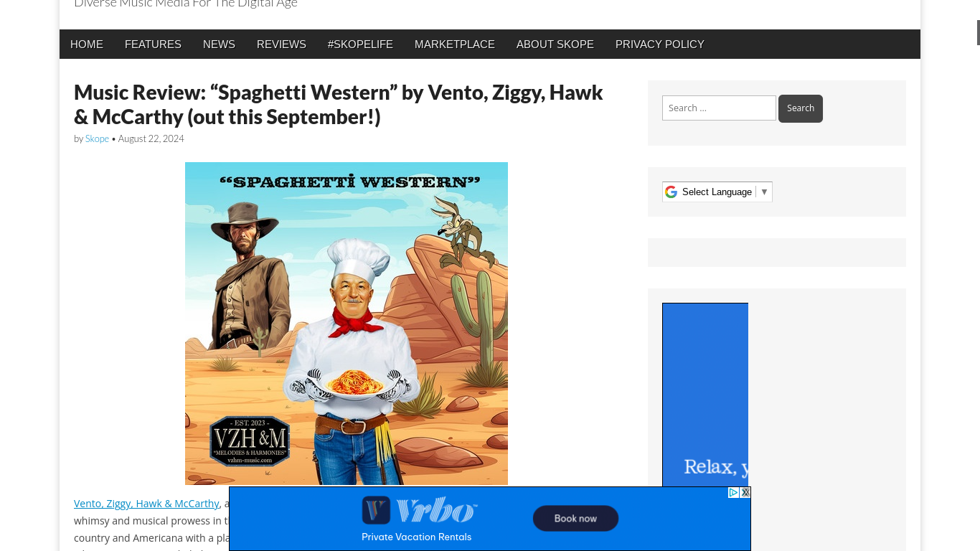
Task: Close the Vrbo banner ad
Action: [745, 492]
